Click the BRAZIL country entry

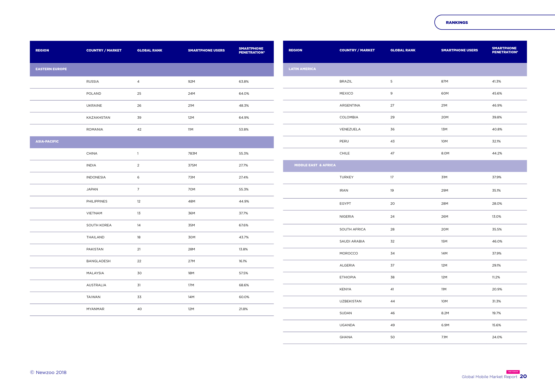click(x=346, y=81)
